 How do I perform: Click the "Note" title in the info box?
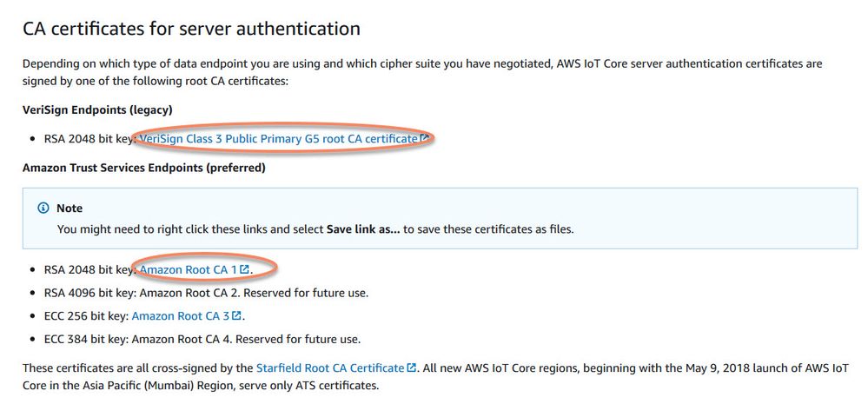click(x=70, y=209)
